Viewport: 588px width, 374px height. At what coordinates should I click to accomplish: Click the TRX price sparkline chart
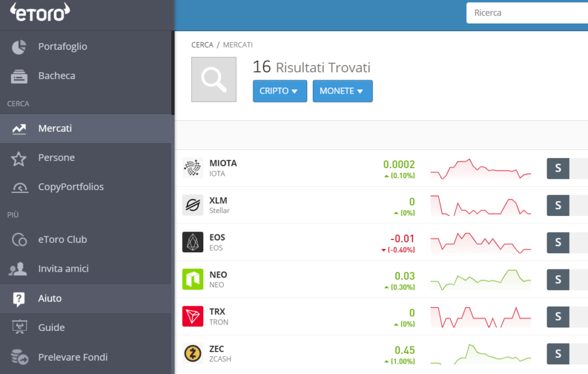point(481,317)
